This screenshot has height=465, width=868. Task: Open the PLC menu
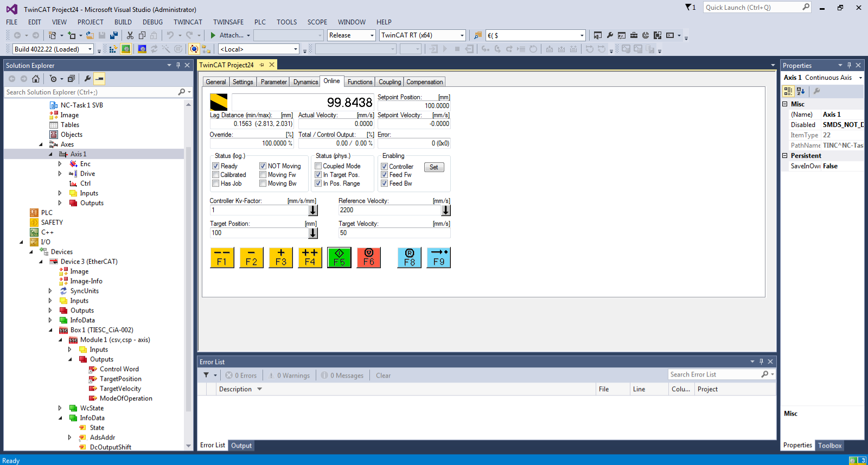pyautogui.click(x=260, y=22)
